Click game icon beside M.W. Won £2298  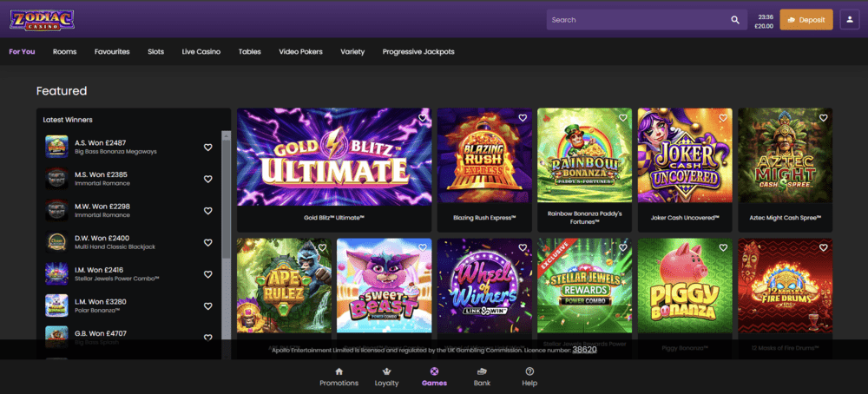pos(56,210)
